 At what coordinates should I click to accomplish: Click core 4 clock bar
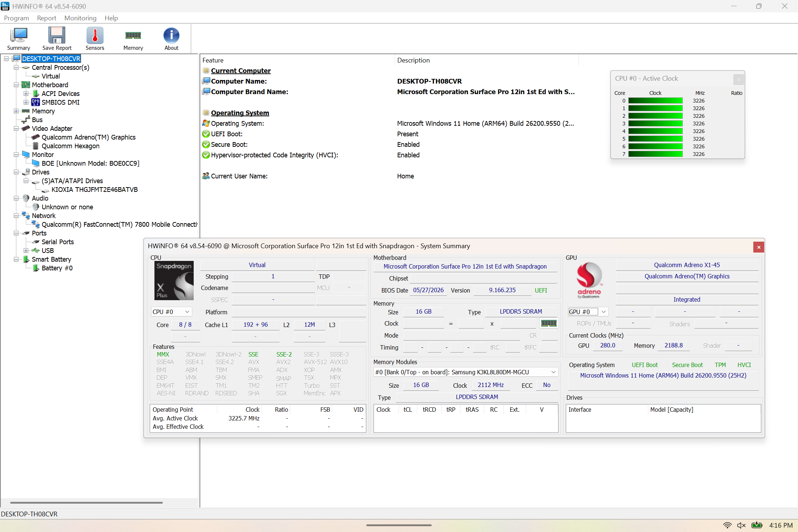pyautogui.click(x=655, y=131)
